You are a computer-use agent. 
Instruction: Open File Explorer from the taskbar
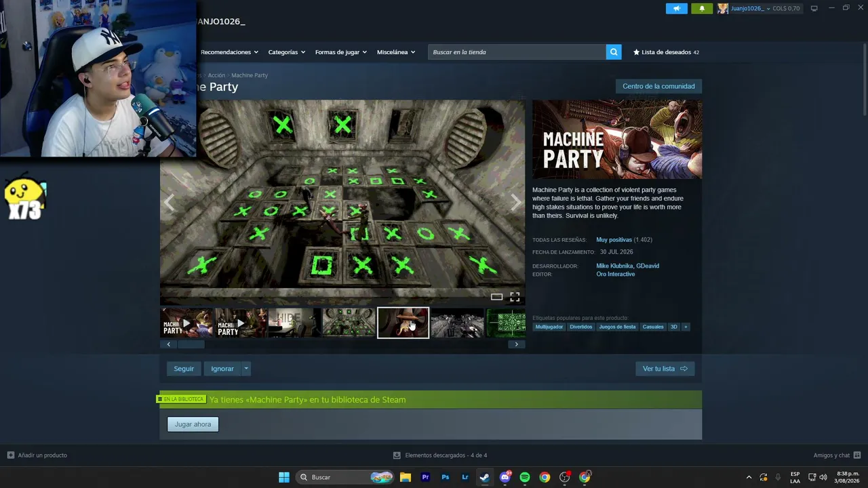point(406,477)
